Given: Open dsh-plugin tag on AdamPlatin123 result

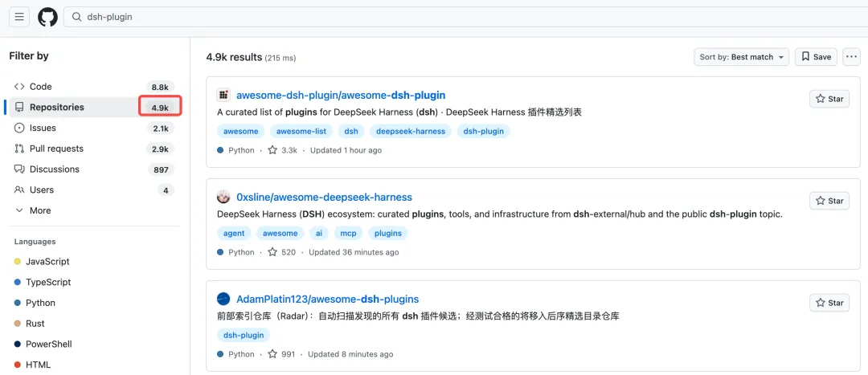Looking at the screenshot, I should point(244,335).
